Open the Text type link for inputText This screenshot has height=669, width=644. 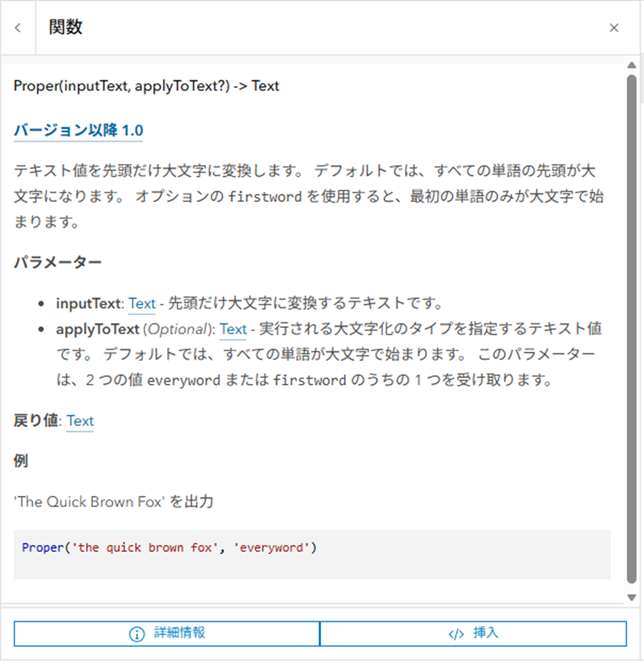142,303
